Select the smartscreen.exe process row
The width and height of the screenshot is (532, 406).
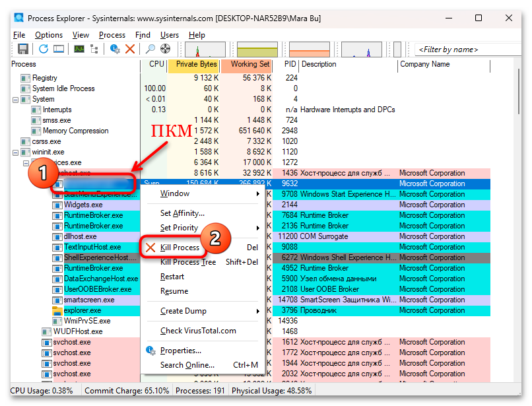pos(250,300)
